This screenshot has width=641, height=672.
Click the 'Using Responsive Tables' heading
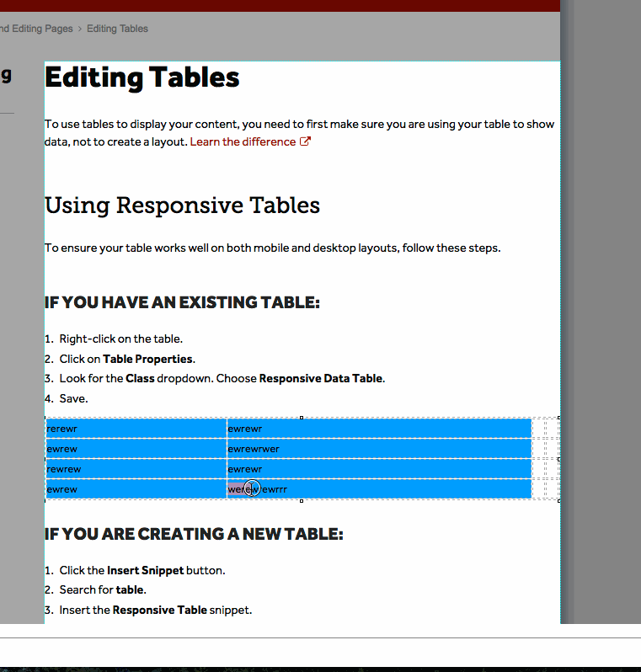point(182,205)
